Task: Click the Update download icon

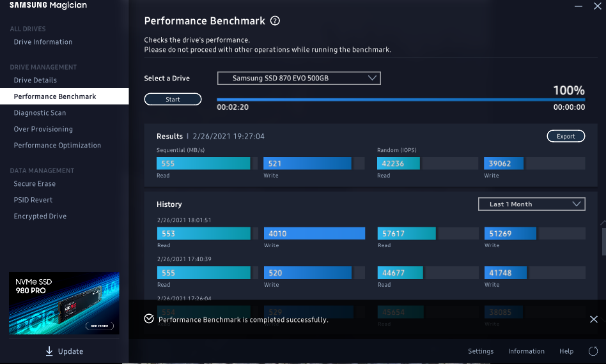Action: 49,351
